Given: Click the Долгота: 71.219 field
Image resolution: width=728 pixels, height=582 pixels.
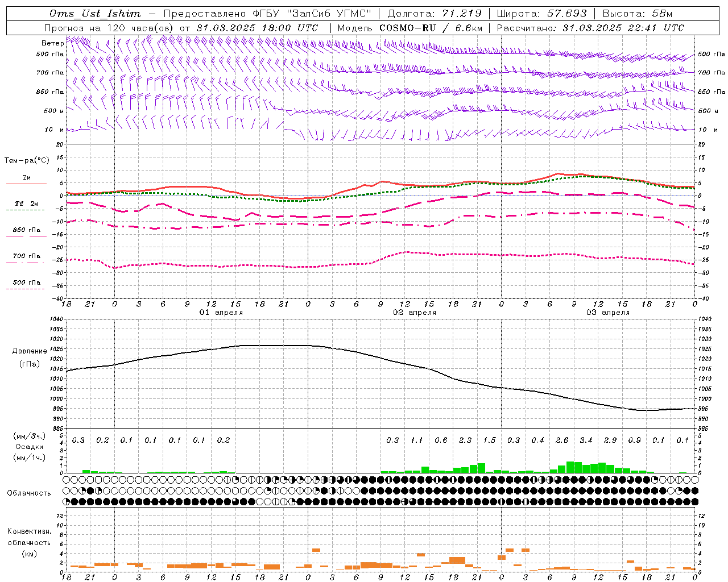Looking at the screenshot, I should pyautogui.click(x=435, y=14).
